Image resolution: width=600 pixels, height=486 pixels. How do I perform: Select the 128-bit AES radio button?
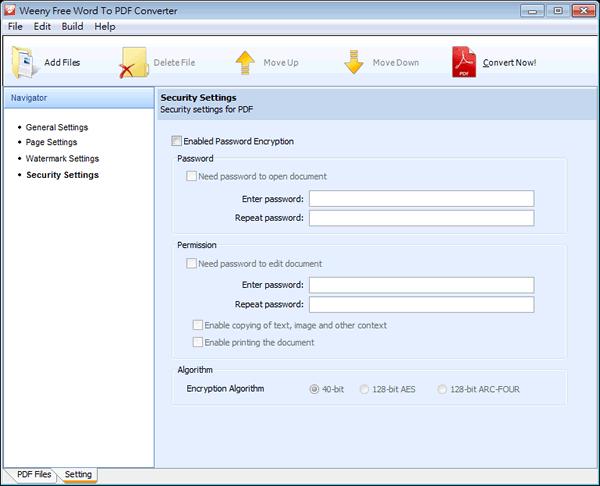[364, 389]
